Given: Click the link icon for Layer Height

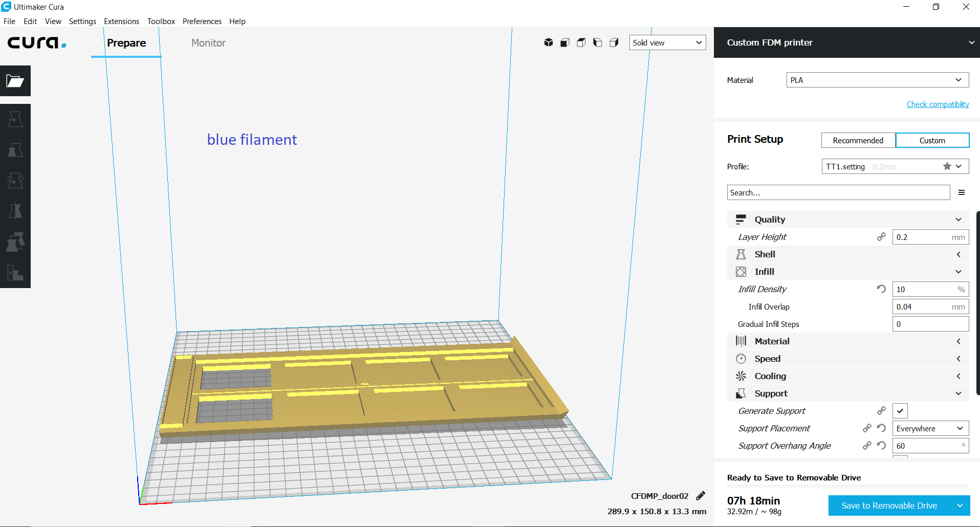Looking at the screenshot, I should (x=881, y=237).
